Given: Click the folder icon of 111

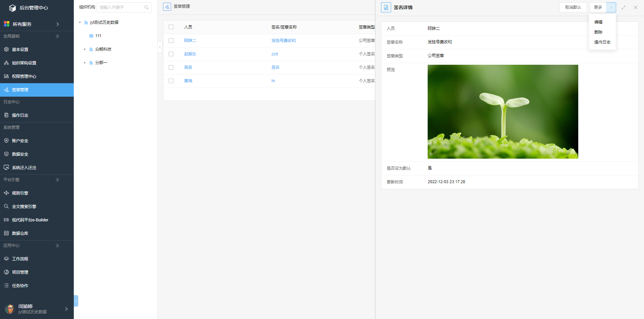Looking at the screenshot, I should point(91,36).
